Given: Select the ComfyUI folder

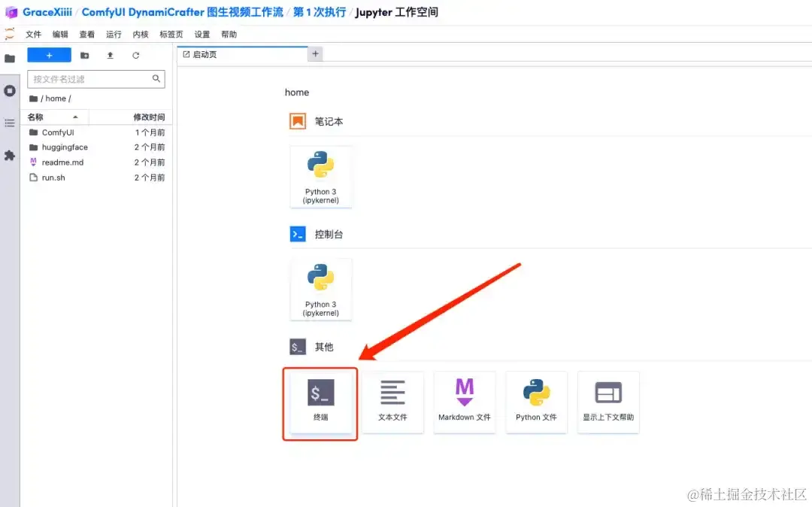Looking at the screenshot, I should tap(96, 132).
